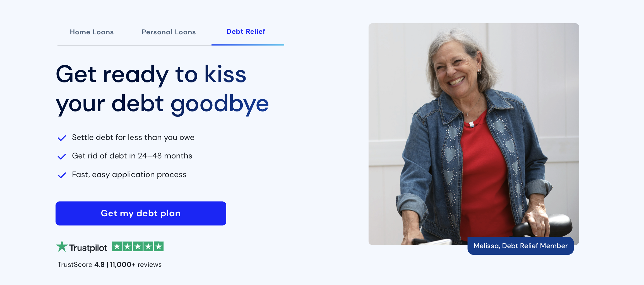Screen dimensions: 644x285
Task: Select the Debt Relief tab
Action: 246,32
